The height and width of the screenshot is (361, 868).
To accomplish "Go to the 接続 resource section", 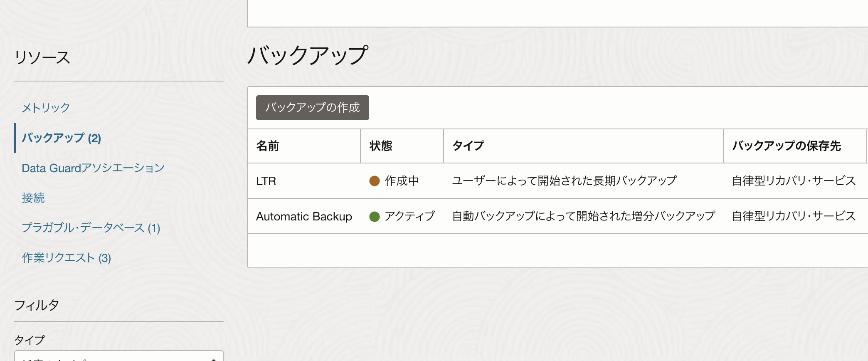I will [33, 198].
